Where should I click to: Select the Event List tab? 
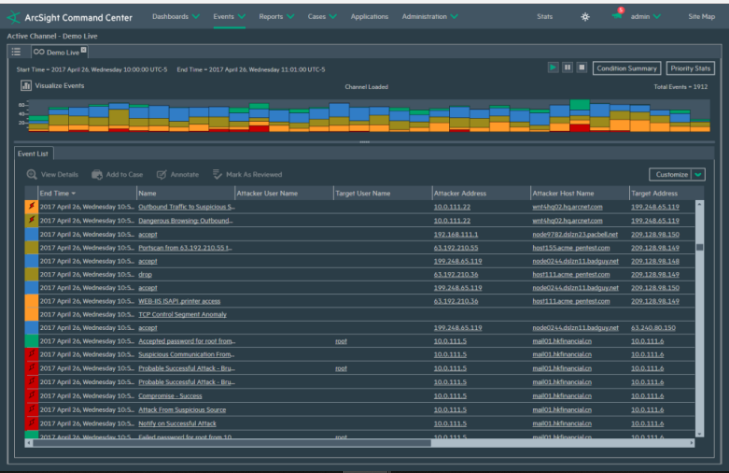33,153
